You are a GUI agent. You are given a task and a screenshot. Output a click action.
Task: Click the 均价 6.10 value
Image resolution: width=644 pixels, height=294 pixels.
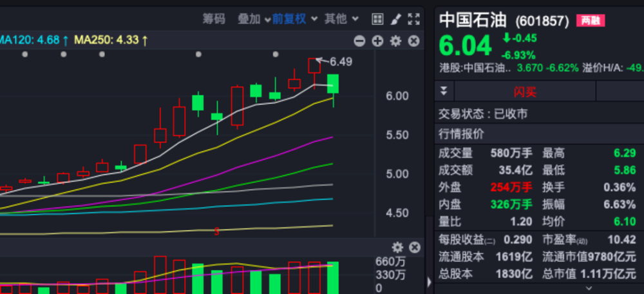click(x=625, y=222)
